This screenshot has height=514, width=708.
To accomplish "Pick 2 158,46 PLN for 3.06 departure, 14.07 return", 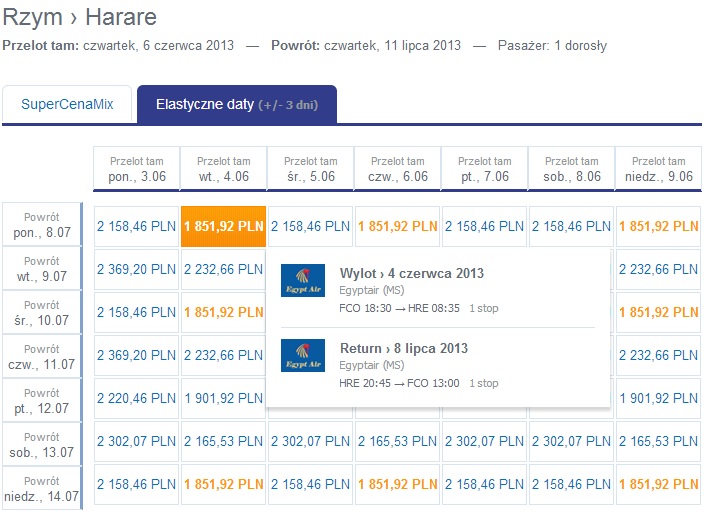I will pos(136,484).
